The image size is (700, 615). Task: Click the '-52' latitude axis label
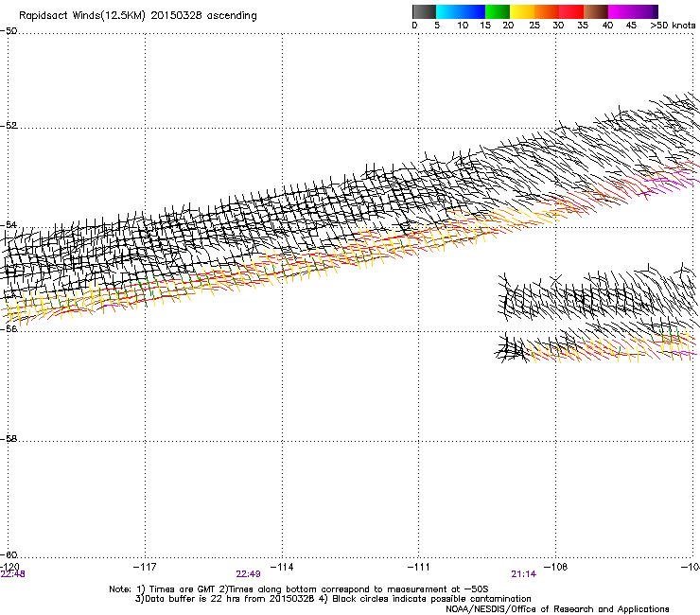tap(9, 125)
